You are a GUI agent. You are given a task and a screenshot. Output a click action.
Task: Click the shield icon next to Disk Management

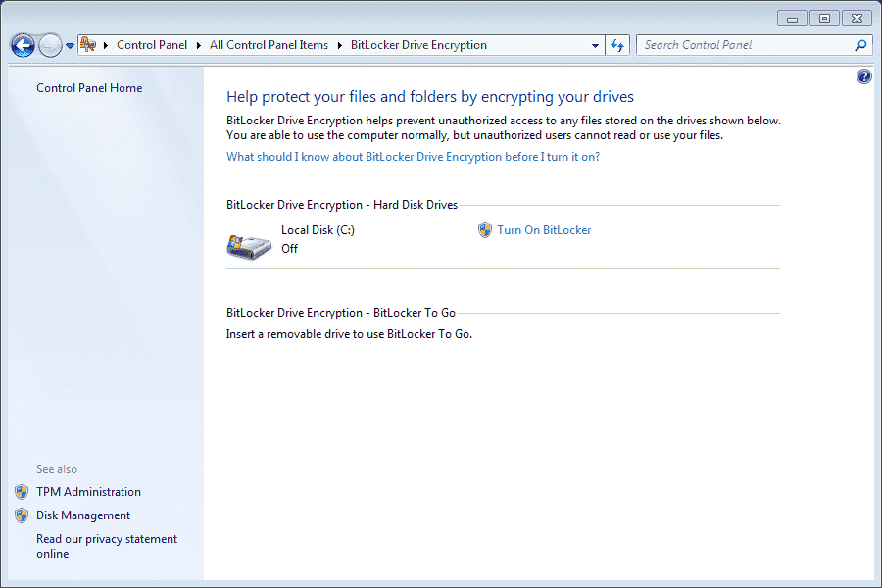pos(22,514)
